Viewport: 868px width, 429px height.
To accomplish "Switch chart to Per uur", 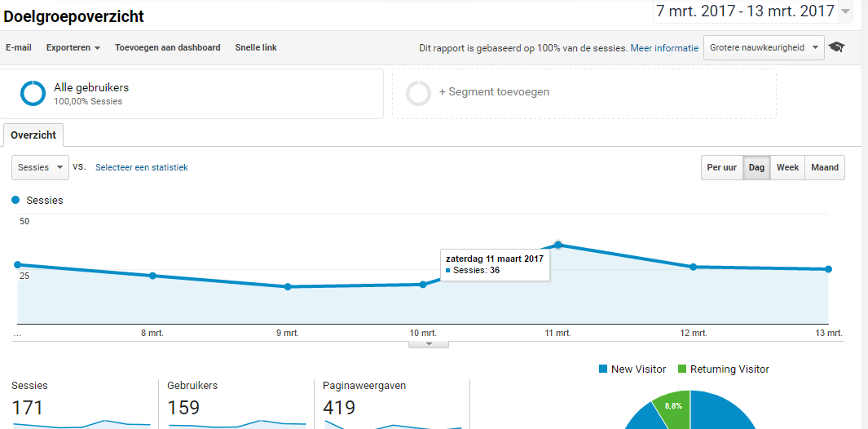I will [722, 167].
